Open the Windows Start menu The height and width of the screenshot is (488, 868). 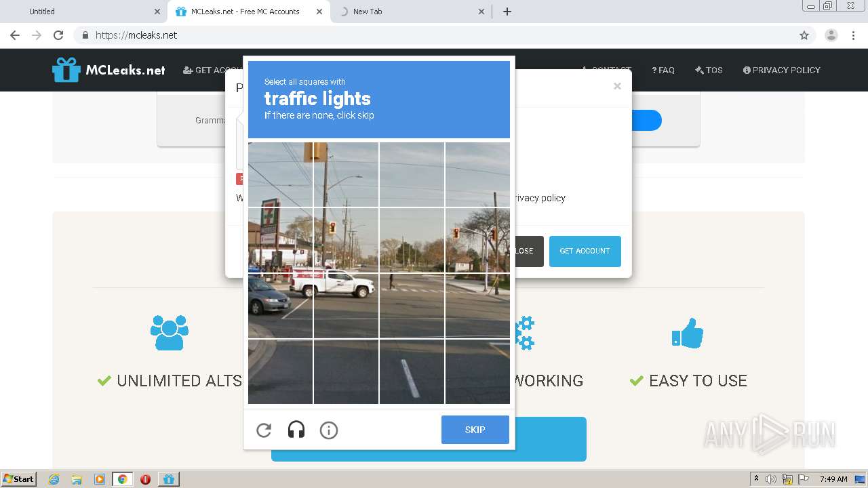pos(19,479)
